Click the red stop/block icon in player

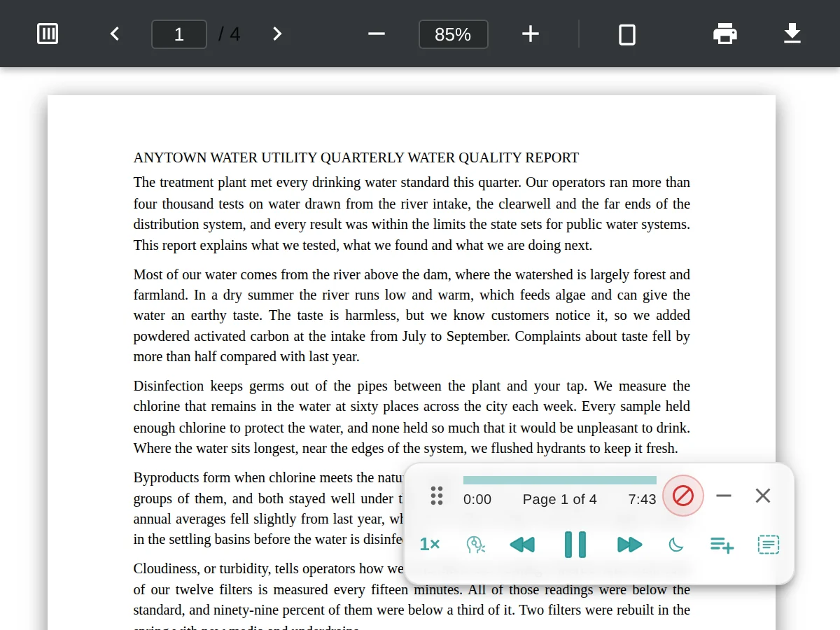click(x=683, y=496)
